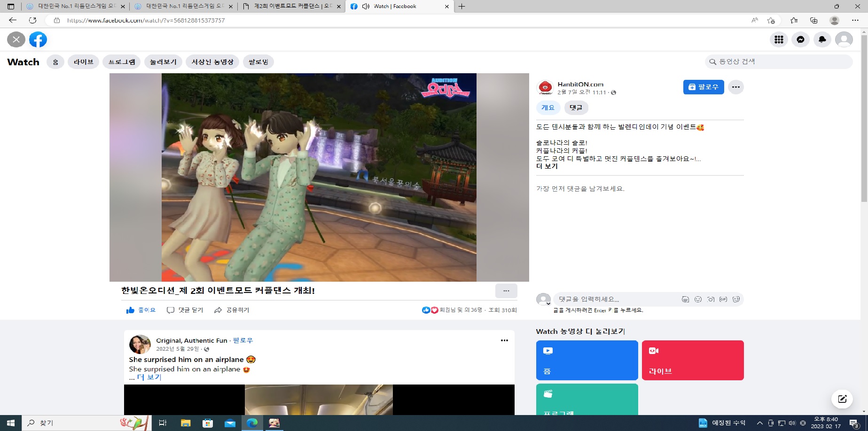The image size is (868, 431).
Task: Mute the Watch | Facebook tab audio
Action: (366, 7)
